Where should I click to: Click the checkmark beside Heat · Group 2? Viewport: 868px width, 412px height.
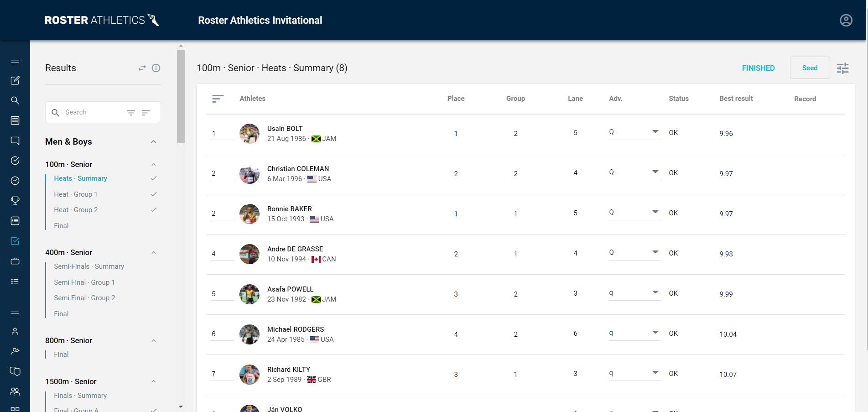(154, 209)
